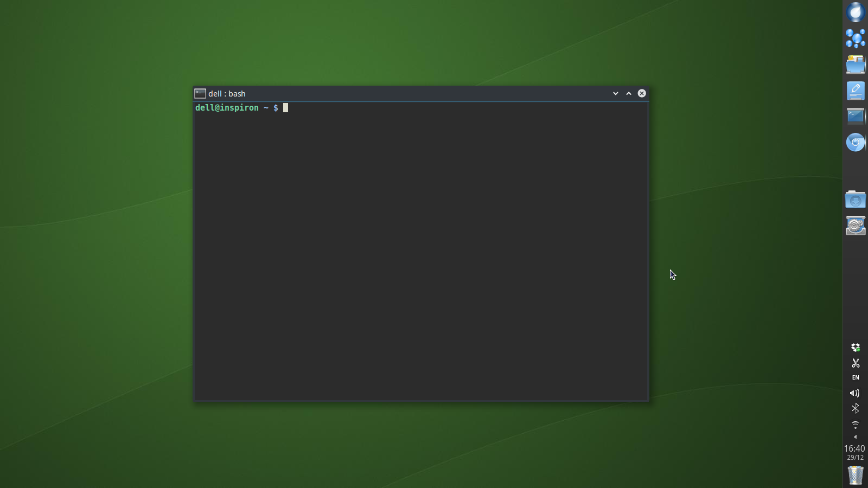Screen dimensions: 868x488
Task: Expand hidden system tray icons arrow
Action: [x=856, y=437]
